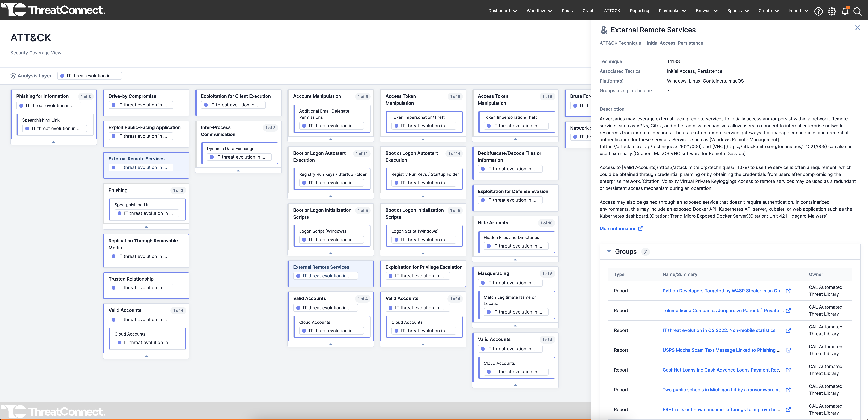Go to ATT&CK in top navigation
Viewport: 868px width, 420px height.
point(612,11)
